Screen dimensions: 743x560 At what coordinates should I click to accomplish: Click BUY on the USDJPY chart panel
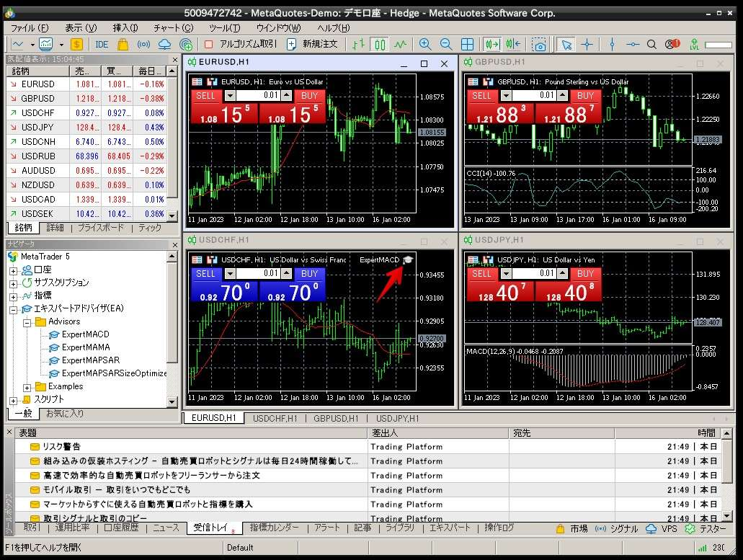586,274
